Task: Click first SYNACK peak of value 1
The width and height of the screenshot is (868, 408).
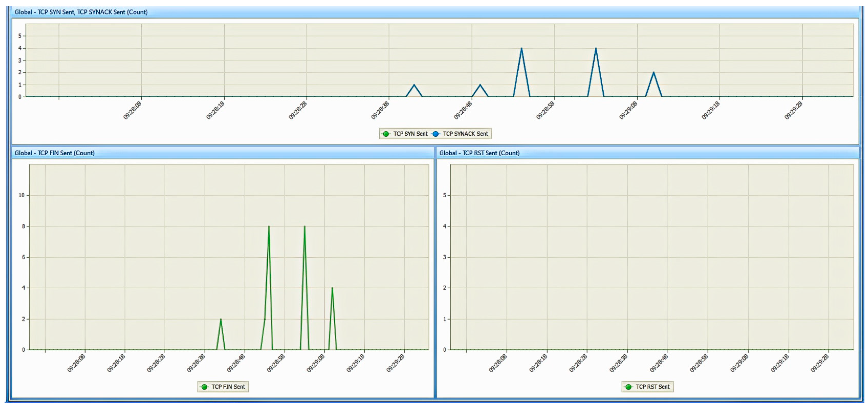Action: pos(414,85)
